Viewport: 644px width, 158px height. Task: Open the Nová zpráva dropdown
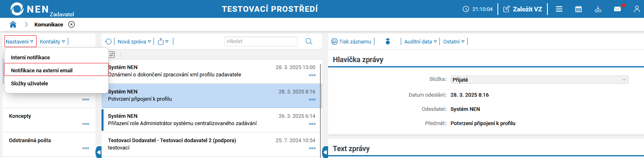click(x=134, y=41)
